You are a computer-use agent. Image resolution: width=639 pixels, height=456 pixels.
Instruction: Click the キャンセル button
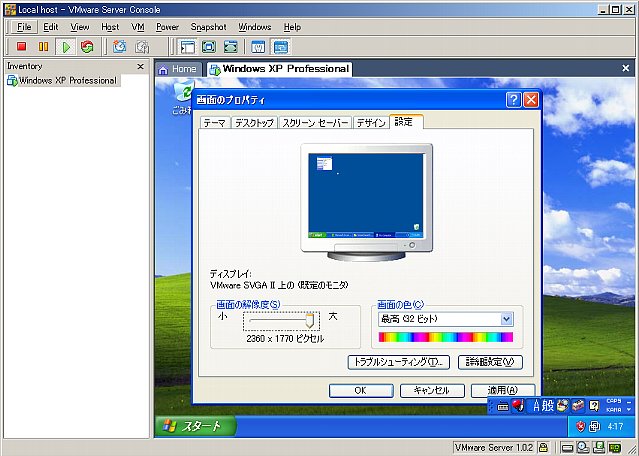pos(432,390)
